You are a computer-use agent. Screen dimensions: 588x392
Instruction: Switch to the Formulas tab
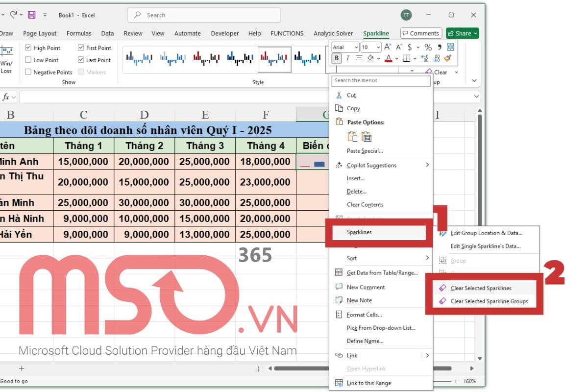[79, 33]
